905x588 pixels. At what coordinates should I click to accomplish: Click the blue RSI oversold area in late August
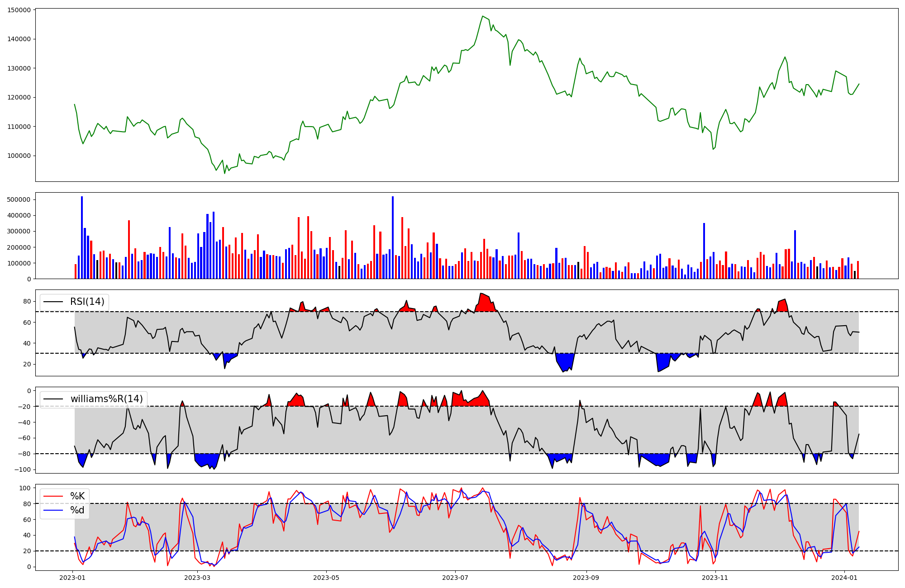pos(565,362)
